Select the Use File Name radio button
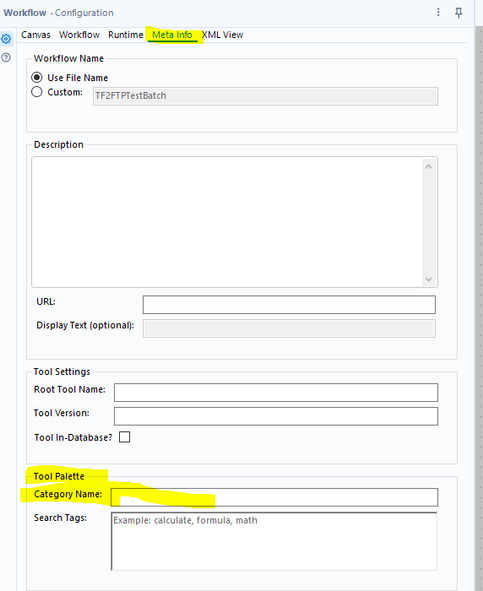Image resolution: width=483 pixels, height=591 pixels. coord(37,78)
